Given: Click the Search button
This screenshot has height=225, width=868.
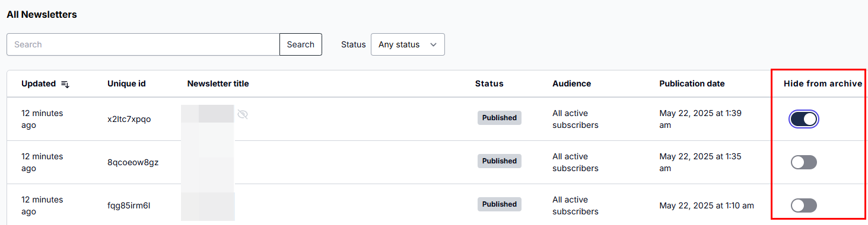Looking at the screenshot, I should (301, 44).
